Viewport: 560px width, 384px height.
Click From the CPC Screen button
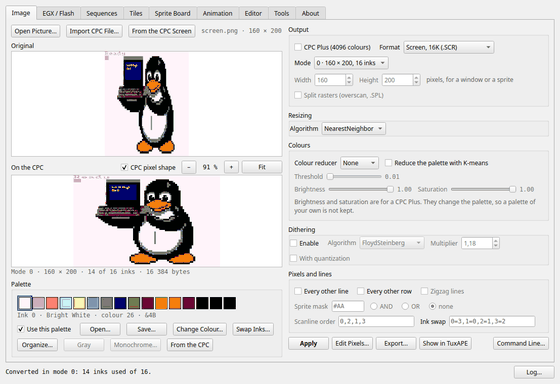161,31
